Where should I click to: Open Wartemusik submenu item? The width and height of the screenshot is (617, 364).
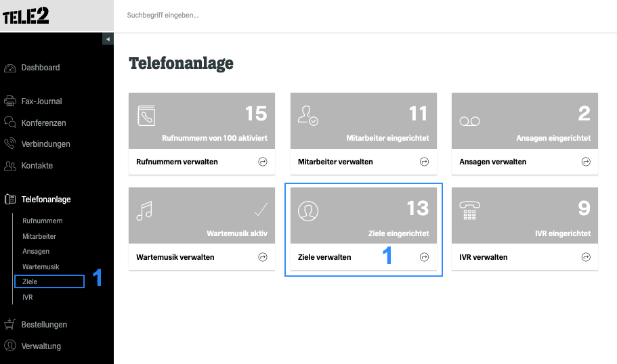click(x=41, y=267)
